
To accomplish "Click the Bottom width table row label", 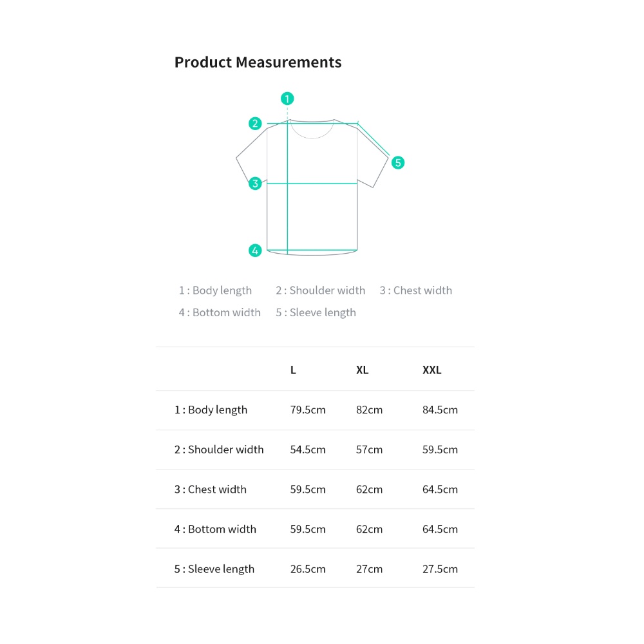I will [215, 529].
